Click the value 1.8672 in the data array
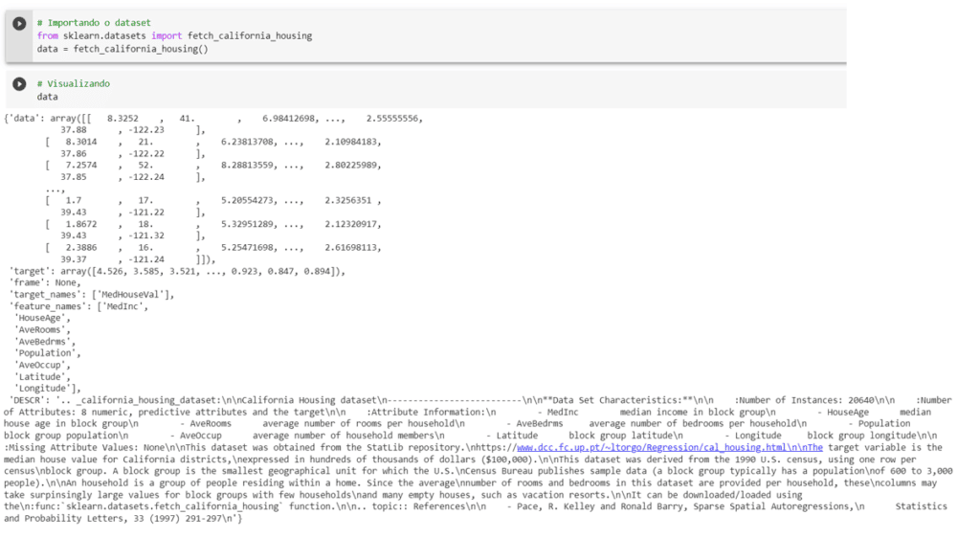 click(x=81, y=224)
